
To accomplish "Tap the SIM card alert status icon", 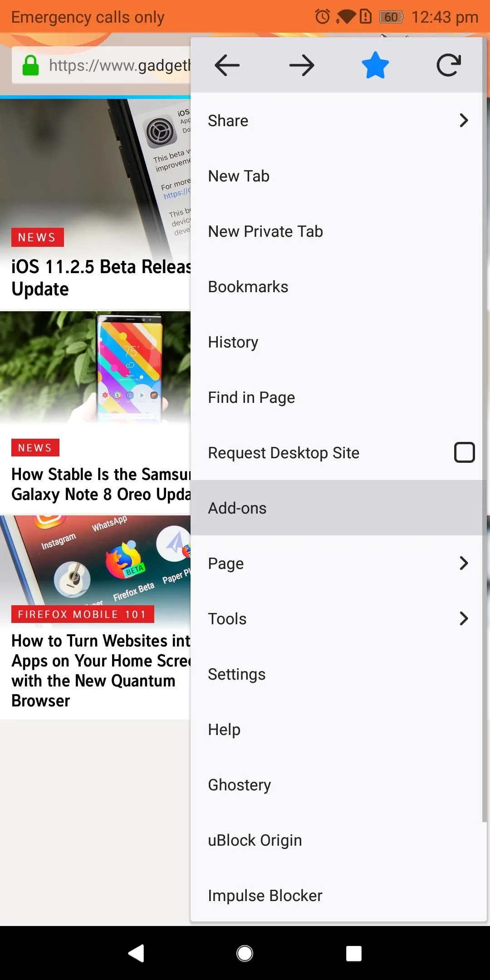I will (366, 17).
